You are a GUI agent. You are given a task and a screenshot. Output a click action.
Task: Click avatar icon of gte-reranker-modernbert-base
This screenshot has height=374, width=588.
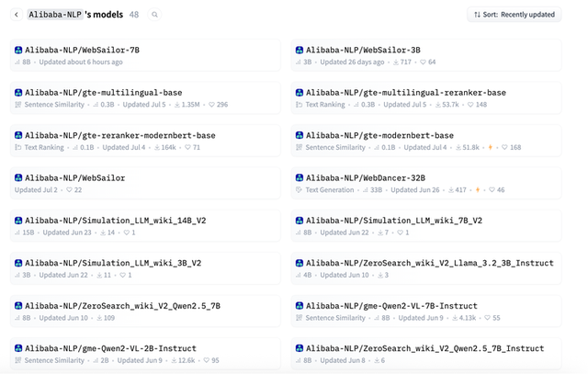[x=18, y=135]
